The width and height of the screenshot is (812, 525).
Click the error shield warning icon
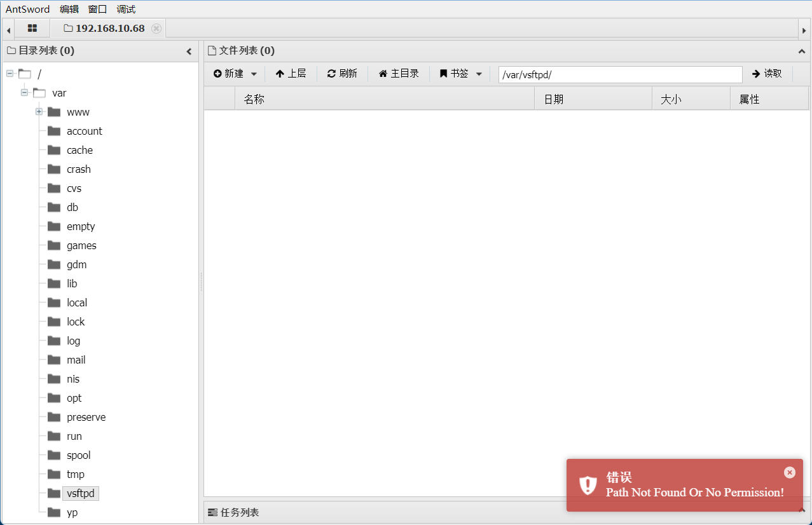(588, 485)
